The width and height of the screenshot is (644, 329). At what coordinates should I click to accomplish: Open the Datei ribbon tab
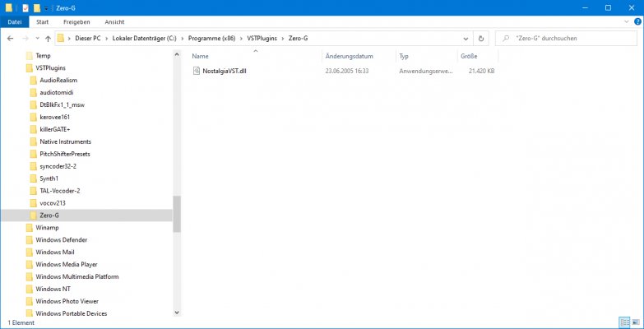pos(15,21)
